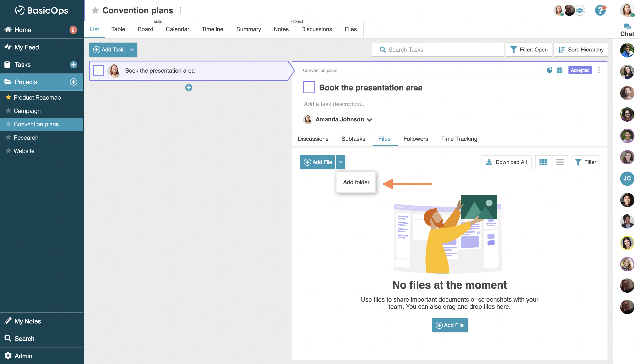
Task: Click the Home notification badge showing 2
Action: pyautogui.click(x=73, y=30)
